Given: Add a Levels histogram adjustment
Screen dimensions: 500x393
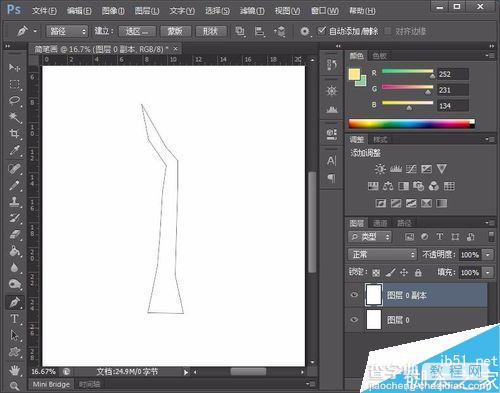Looking at the screenshot, I should point(396,169).
